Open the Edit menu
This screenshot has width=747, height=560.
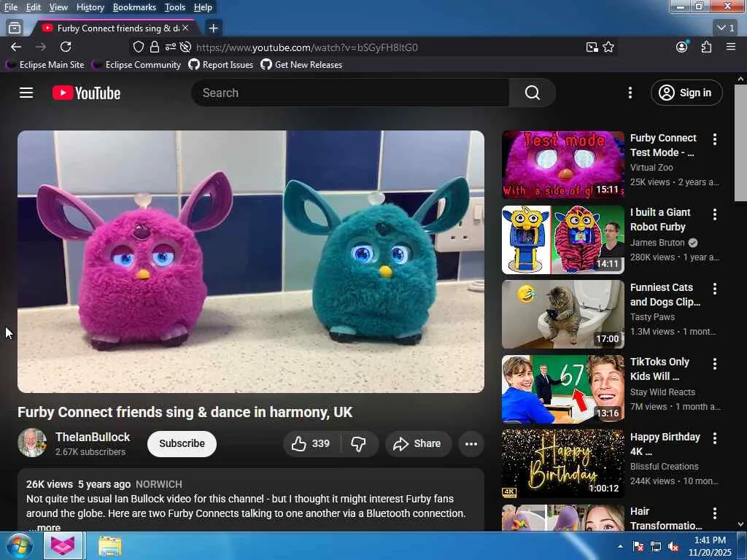point(34,7)
